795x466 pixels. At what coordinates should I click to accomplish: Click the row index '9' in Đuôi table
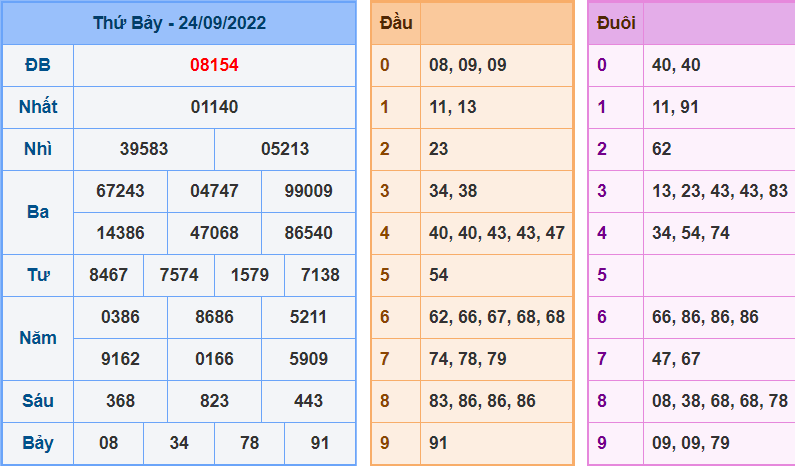tap(602, 444)
